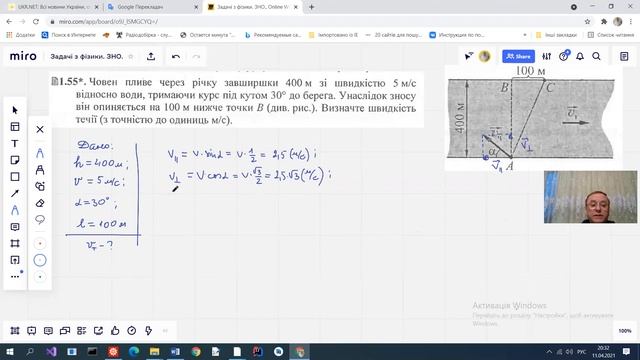Switch to Google Перекладач tab
Viewport: 640px width, 360px height.
tap(152, 7)
